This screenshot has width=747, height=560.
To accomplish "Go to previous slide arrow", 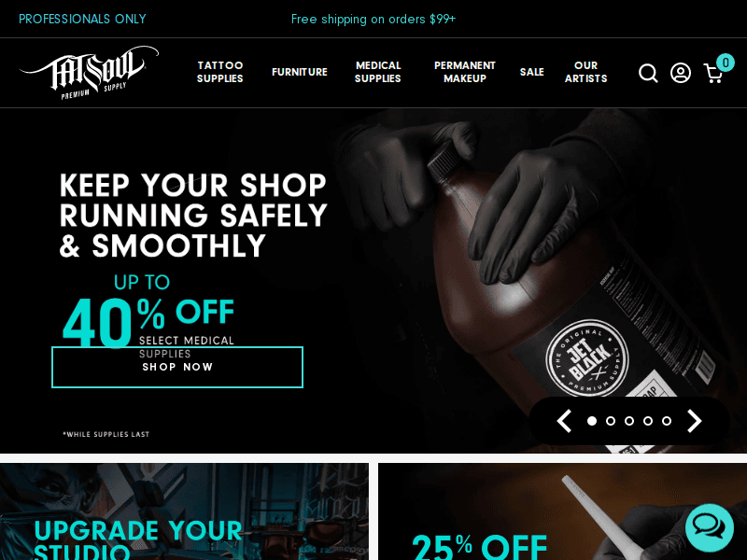I will point(565,421).
